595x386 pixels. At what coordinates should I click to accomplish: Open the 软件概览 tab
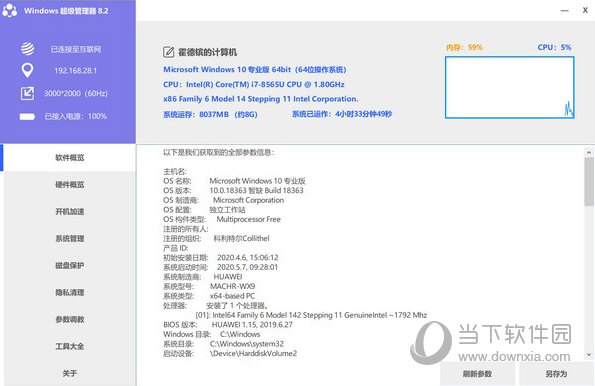[x=69, y=158]
